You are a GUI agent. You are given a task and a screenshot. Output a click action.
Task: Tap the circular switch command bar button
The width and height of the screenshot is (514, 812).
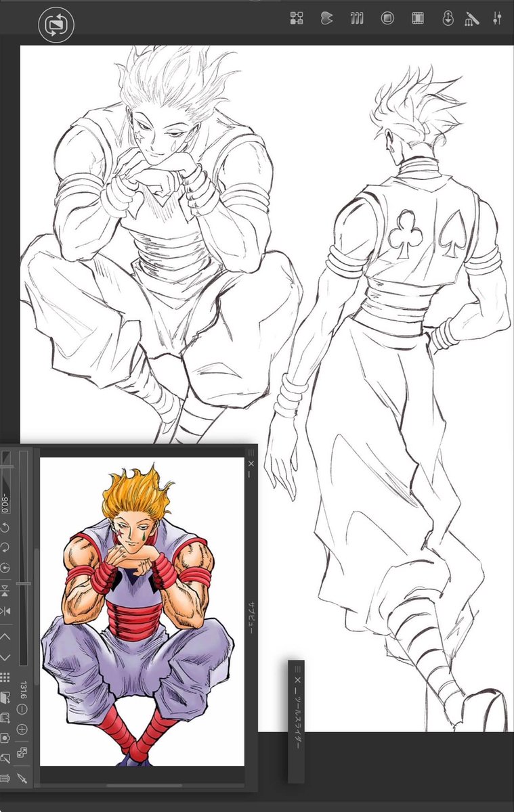pyautogui.click(x=56, y=25)
